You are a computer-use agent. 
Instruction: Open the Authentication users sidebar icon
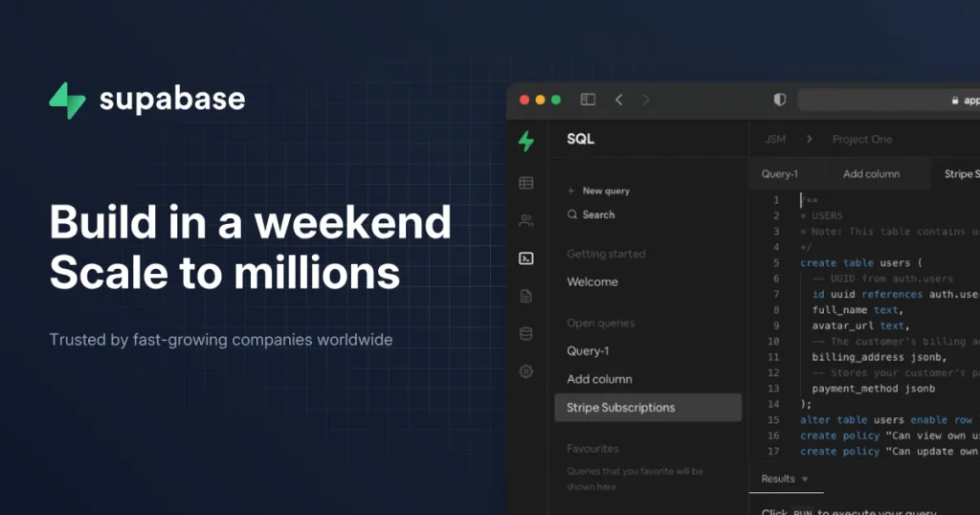[526, 220]
